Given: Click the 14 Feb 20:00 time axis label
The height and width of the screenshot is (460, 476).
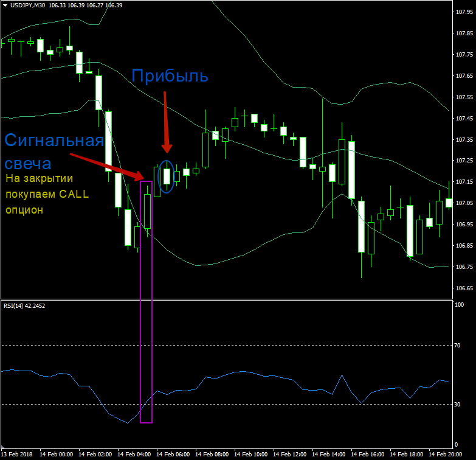Looking at the screenshot, I should [x=446, y=454].
